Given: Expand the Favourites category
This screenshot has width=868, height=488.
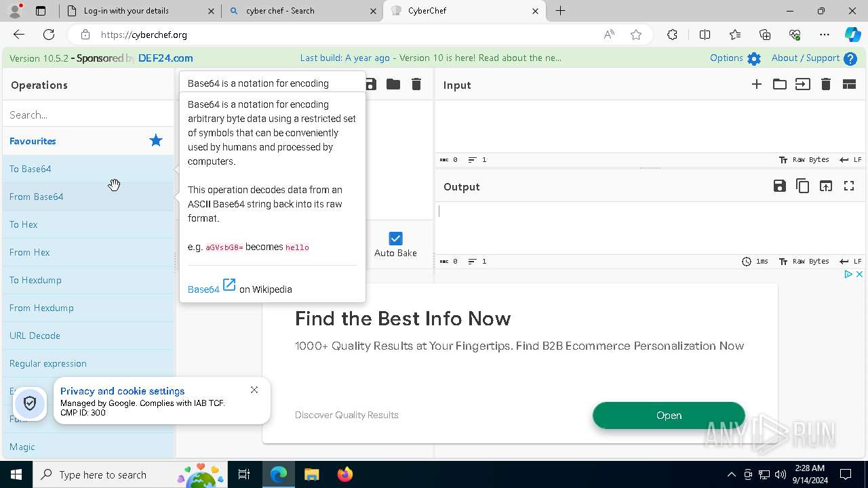Looking at the screenshot, I should (x=88, y=141).
